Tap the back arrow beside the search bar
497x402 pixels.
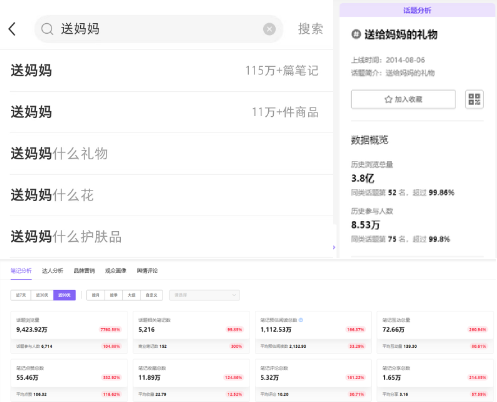coord(12,29)
